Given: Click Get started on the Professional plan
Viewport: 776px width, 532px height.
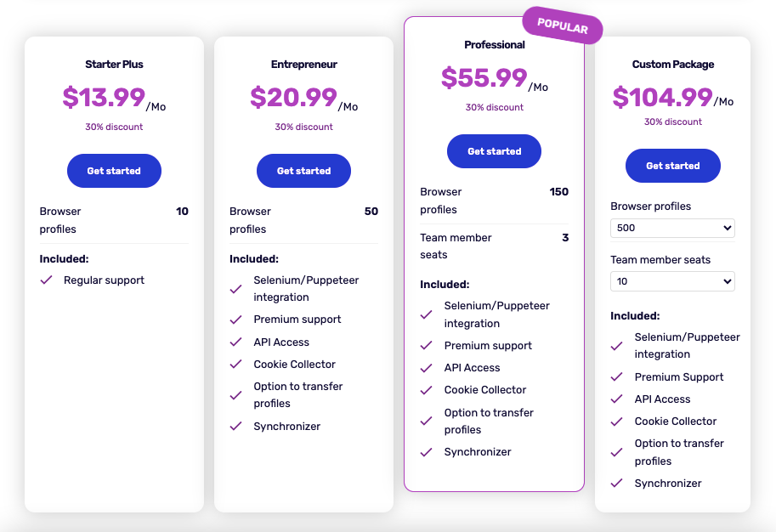Looking at the screenshot, I should click(x=494, y=151).
